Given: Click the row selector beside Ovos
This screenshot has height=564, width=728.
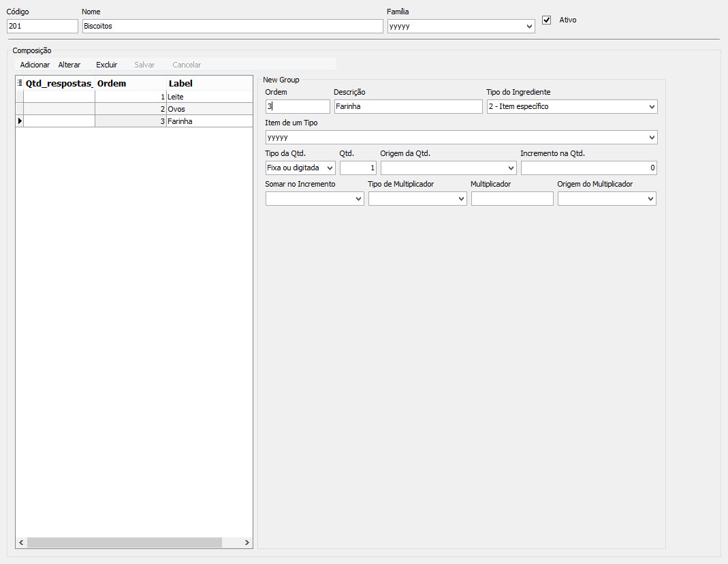Looking at the screenshot, I should tap(20, 109).
